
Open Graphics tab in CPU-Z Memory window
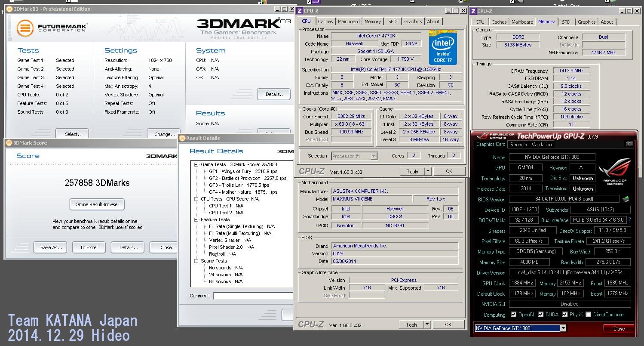(586, 22)
